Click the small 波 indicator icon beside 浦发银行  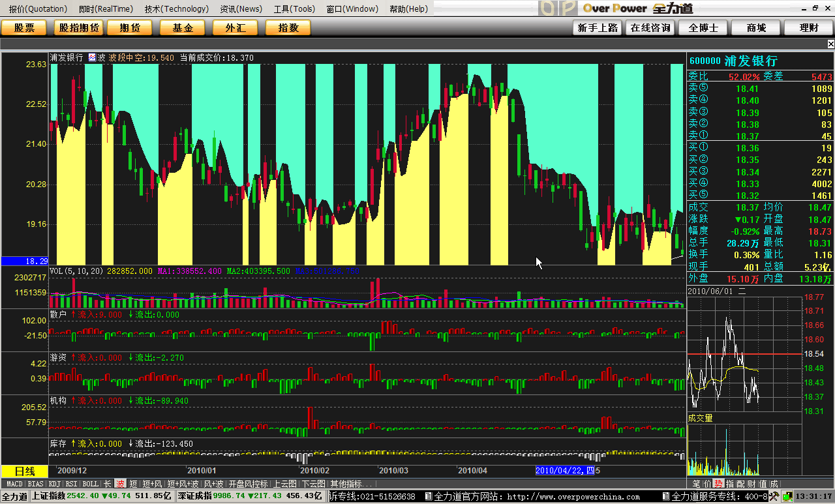tap(92, 57)
